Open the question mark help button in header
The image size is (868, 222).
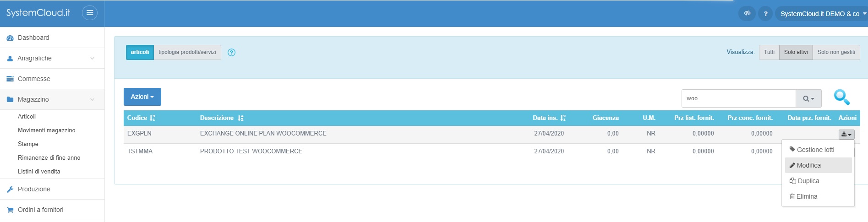765,14
